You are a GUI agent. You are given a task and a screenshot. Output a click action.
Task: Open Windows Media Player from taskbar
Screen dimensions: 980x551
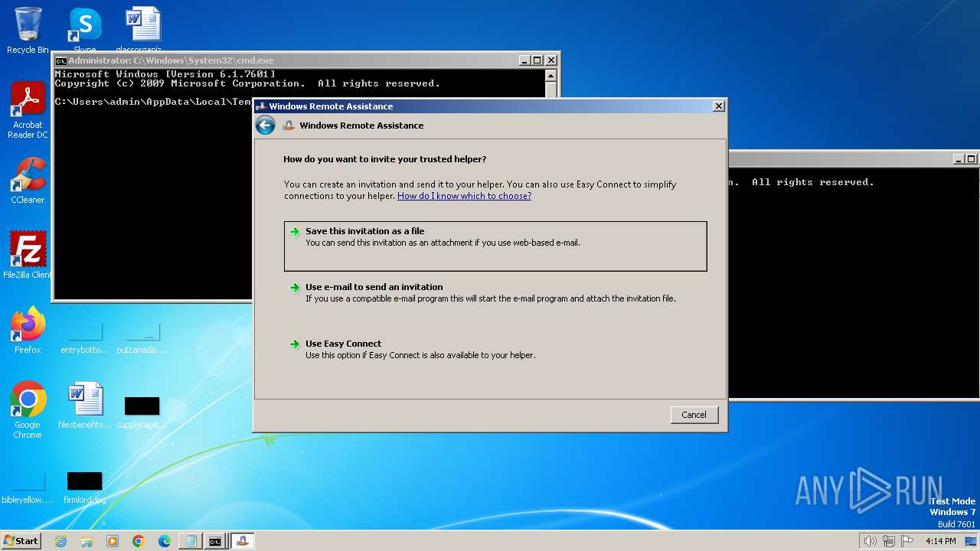pyautogui.click(x=113, y=541)
